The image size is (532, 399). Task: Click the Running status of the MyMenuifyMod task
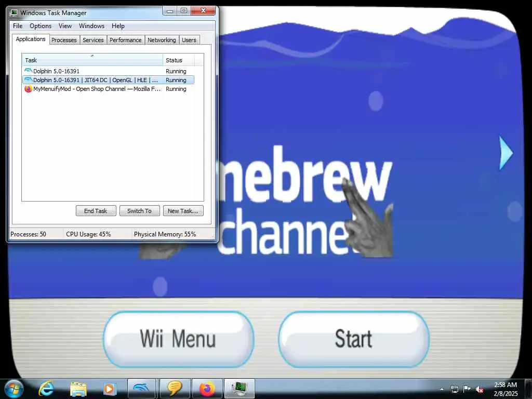pyautogui.click(x=176, y=89)
